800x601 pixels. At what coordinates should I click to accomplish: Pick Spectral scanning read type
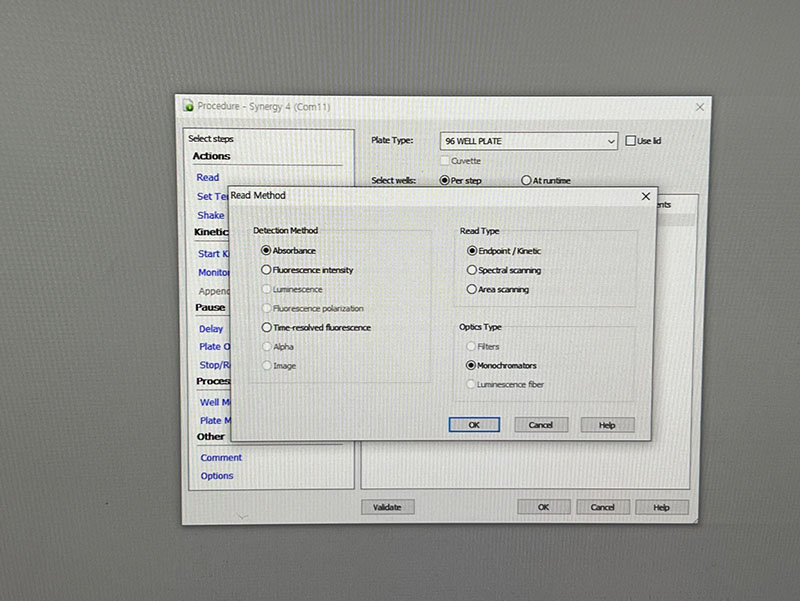point(472,270)
